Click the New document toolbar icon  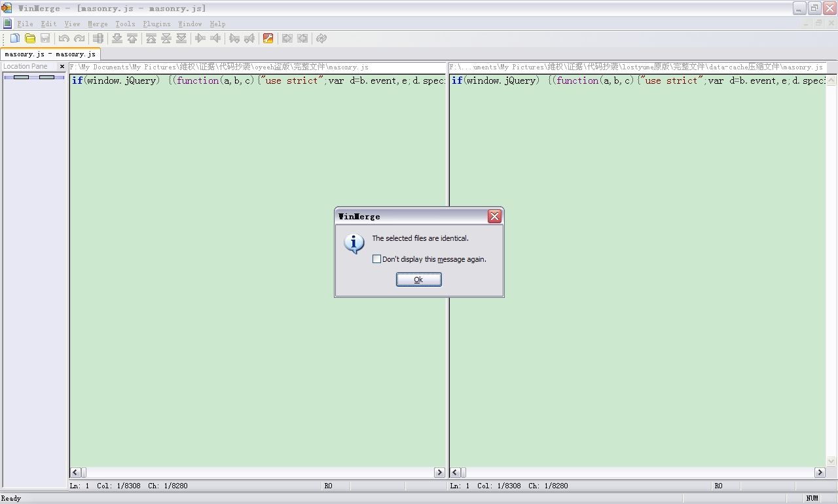[14, 39]
